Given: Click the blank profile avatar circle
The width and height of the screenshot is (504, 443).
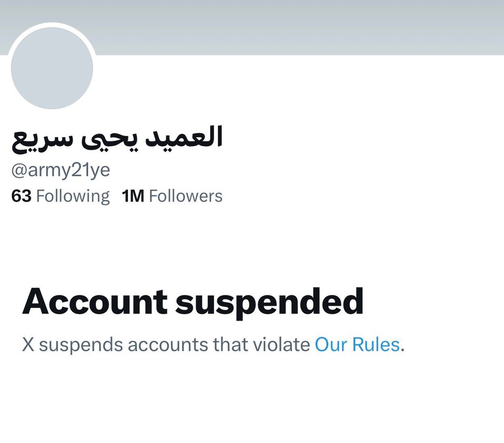Looking at the screenshot, I should pos(52,68).
